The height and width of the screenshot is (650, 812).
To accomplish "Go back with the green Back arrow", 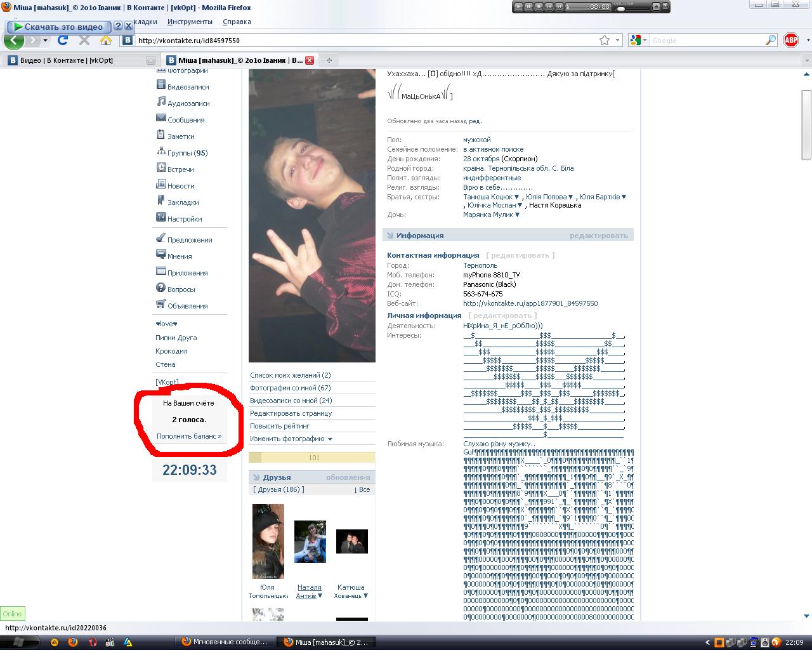I will (14, 41).
